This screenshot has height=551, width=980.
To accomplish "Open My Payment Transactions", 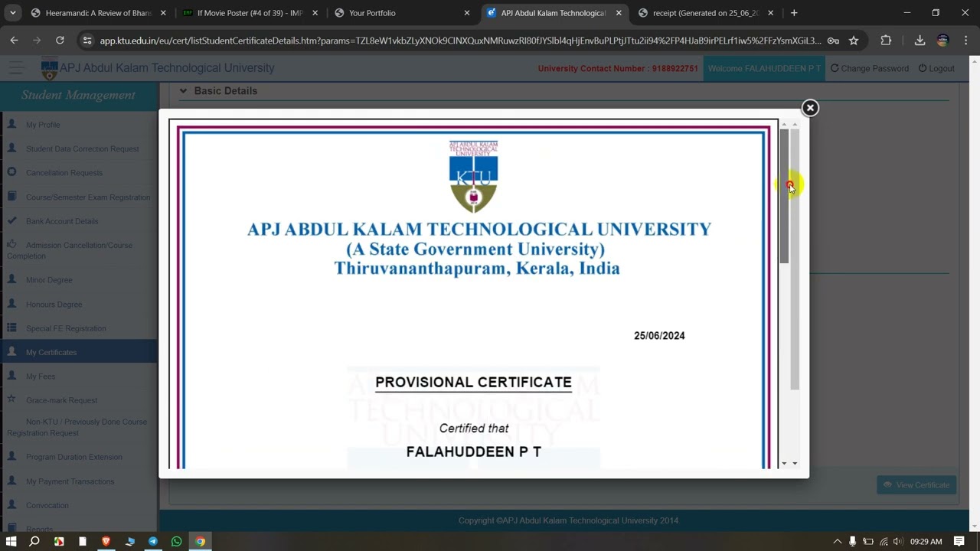I will pos(70,481).
